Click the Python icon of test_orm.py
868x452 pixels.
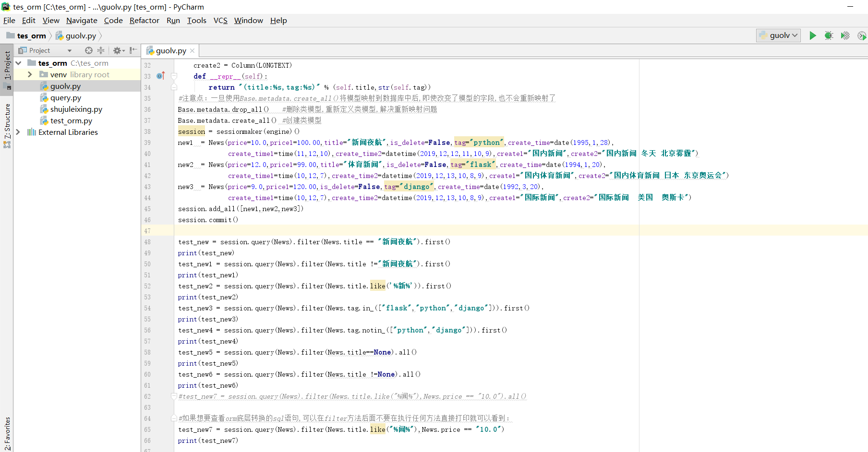coord(44,121)
